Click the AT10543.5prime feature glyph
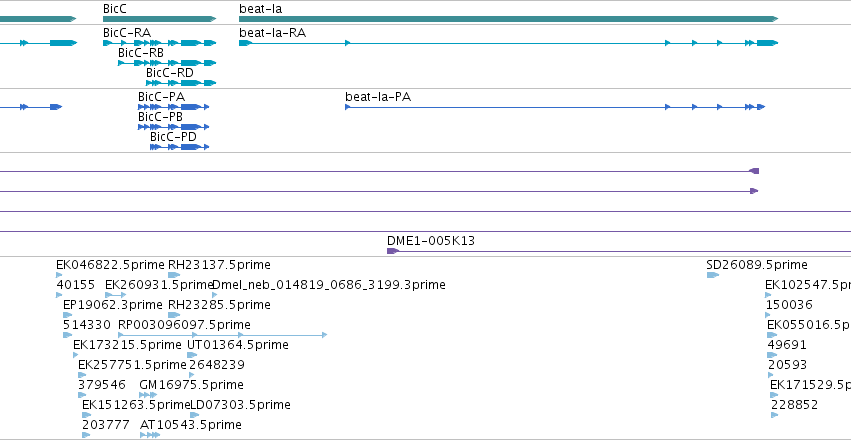The width and height of the screenshot is (851, 440). coord(150,435)
